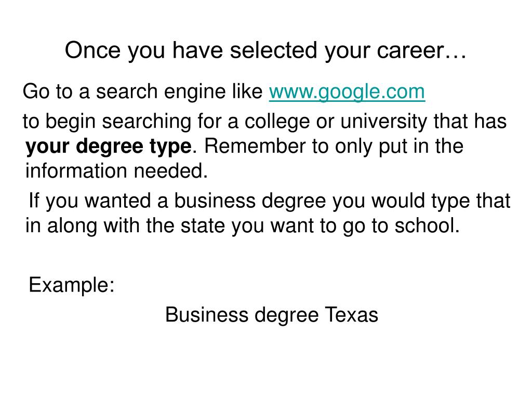Click the 'Example:' label

pos(72,285)
